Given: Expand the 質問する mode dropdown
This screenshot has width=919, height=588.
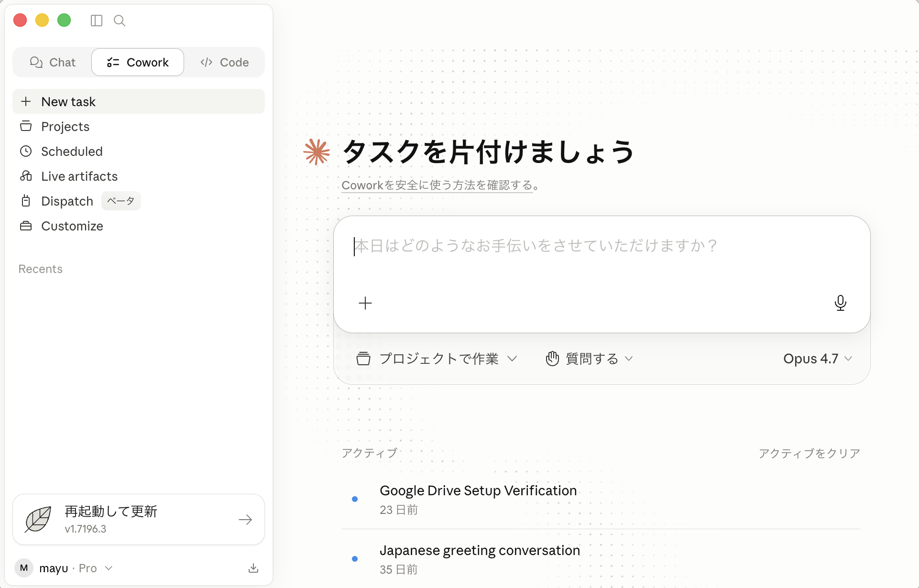Looking at the screenshot, I should point(589,359).
